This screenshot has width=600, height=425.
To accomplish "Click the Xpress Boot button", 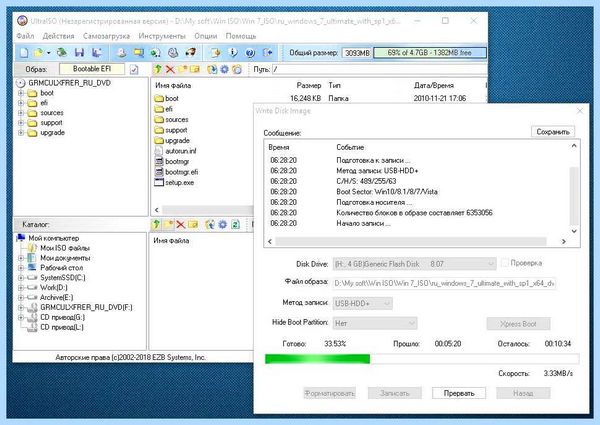I will [x=518, y=324].
